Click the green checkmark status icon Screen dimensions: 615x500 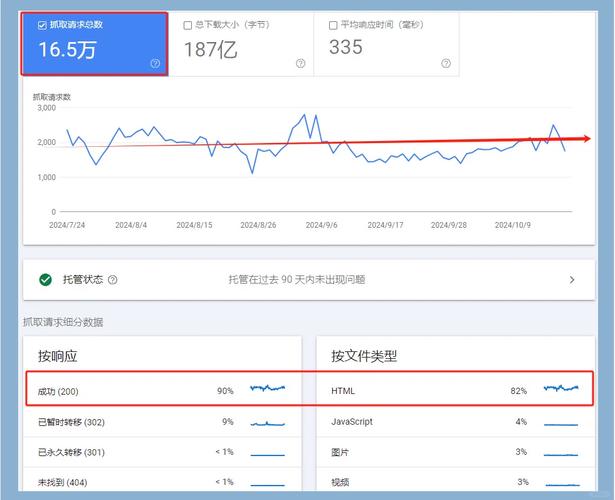45,280
